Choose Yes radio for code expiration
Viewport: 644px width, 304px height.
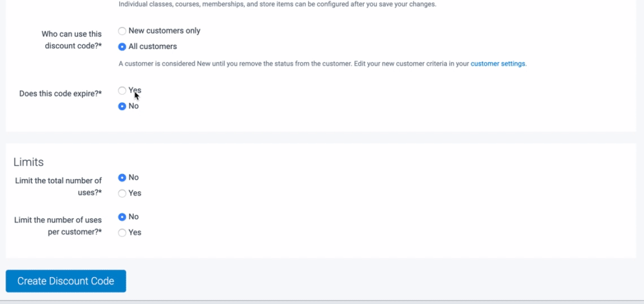(122, 91)
